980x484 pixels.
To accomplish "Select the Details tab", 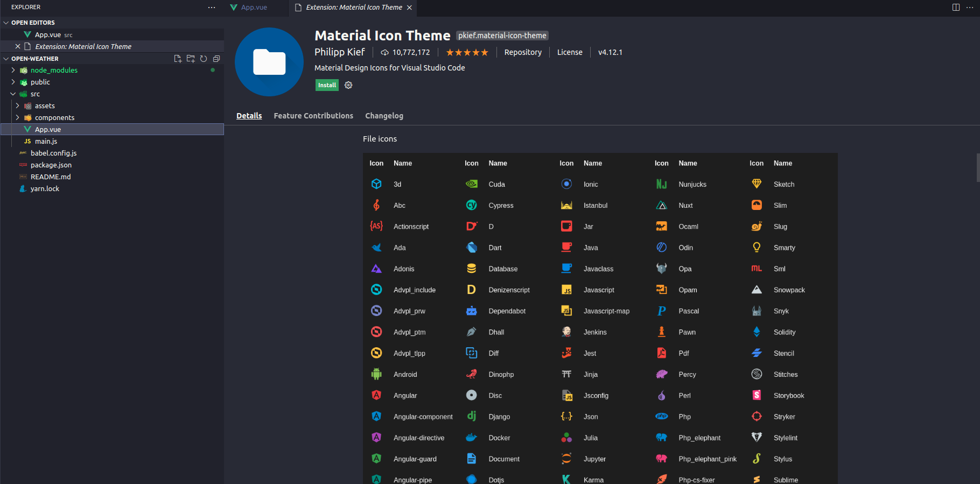I will tap(249, 116).
